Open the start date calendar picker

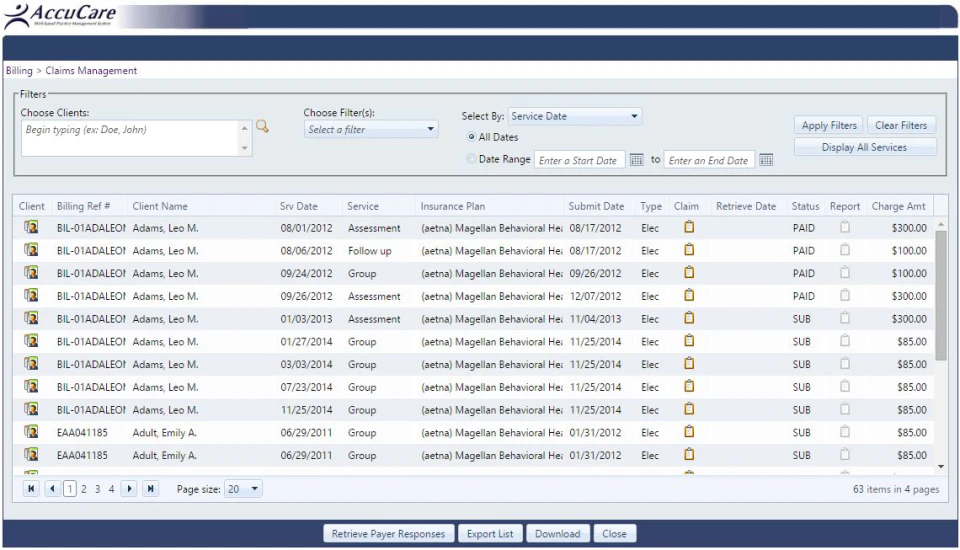tap(636, 160)
